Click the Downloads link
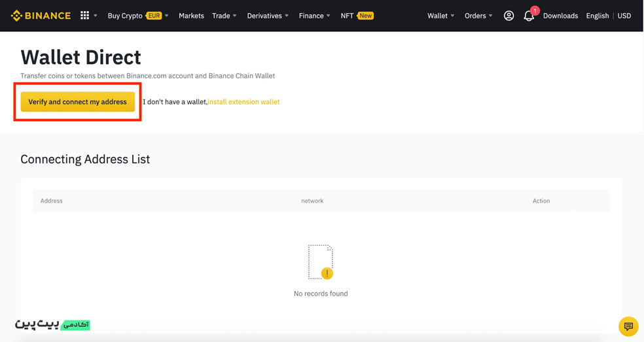Image resolution: width=644 pixels, height=342 pixels. click(x=560, y=16)
